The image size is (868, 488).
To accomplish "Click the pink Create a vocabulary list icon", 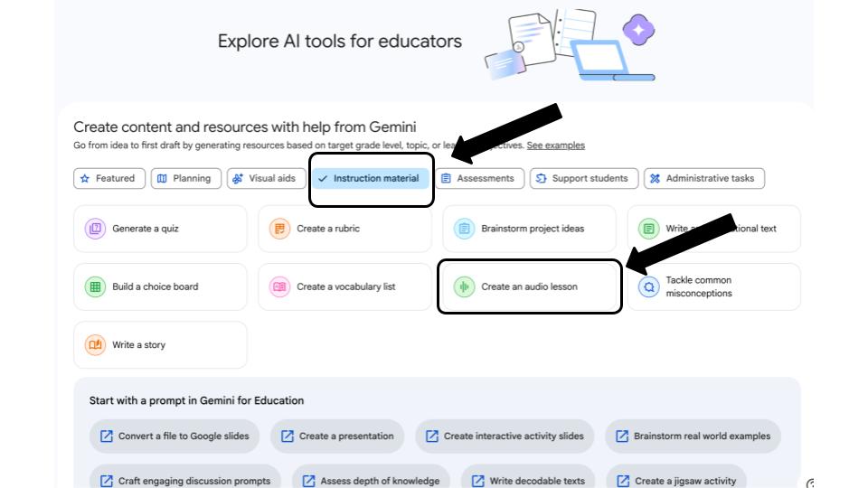I will pos(279,286).
